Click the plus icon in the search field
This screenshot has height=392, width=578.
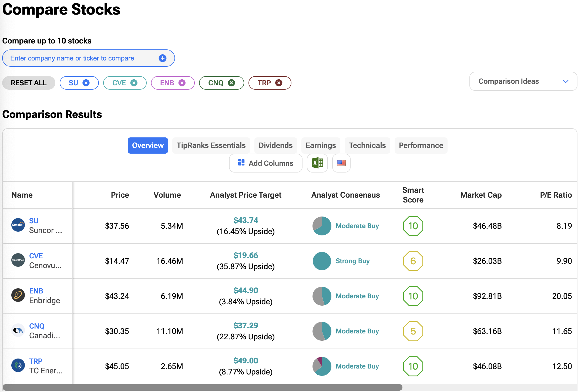[163, 58]
